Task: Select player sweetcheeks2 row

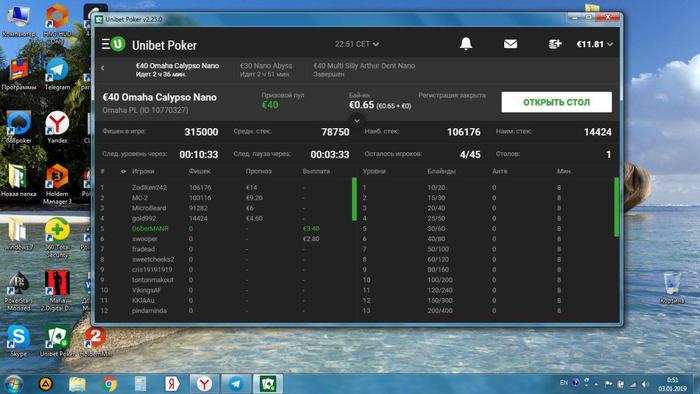Action: 223,259
